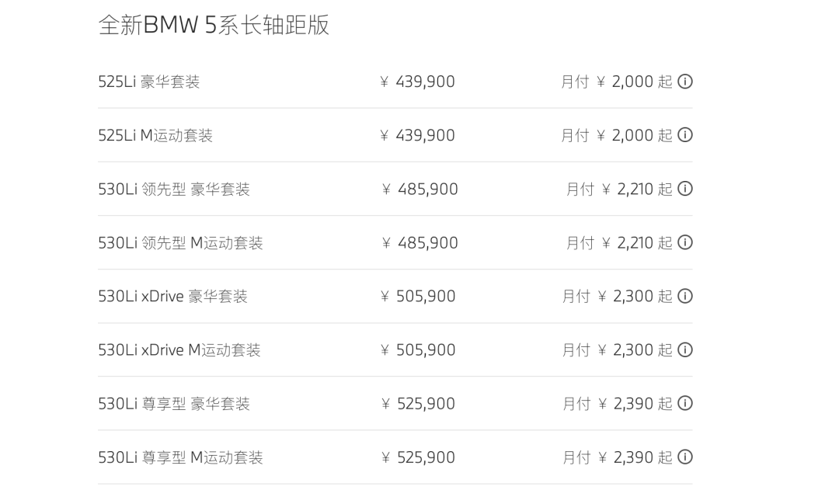Open 530Li xDrive M运动套装 entry
This screenshot has height=504, width=839.
pos(179,350)
